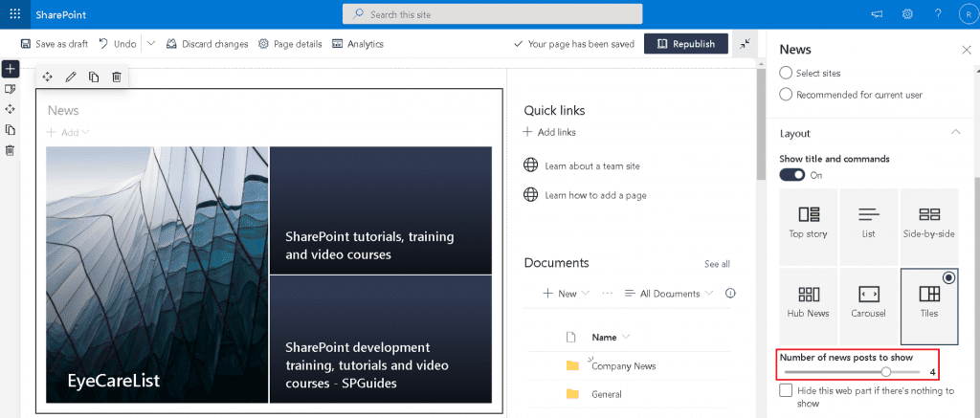Screen dimensions: 980x418
Task: Open SharePoint tutorials, training and video courses tile
Action: [x=381, y=210]
